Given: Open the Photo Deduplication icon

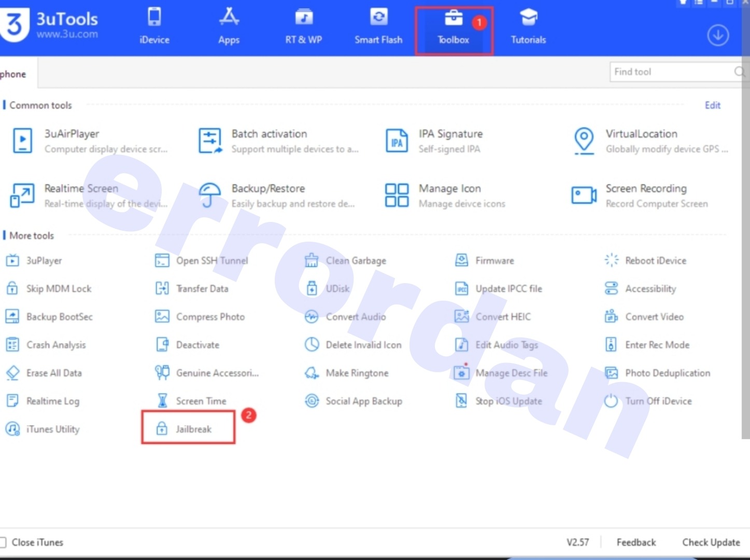Looking at the screenshot, I should 612,373.
